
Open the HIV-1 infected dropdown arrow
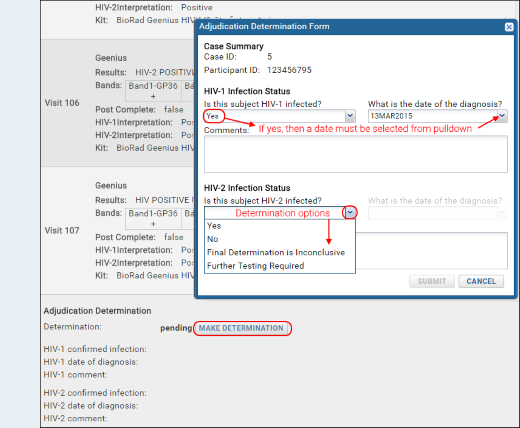(350, 116)
